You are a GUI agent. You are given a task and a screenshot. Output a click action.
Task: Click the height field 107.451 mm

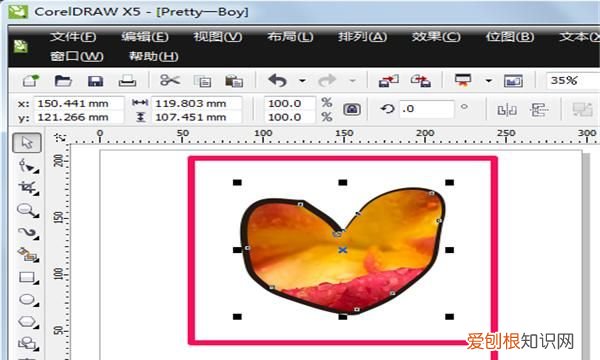(x=197, y=117)
